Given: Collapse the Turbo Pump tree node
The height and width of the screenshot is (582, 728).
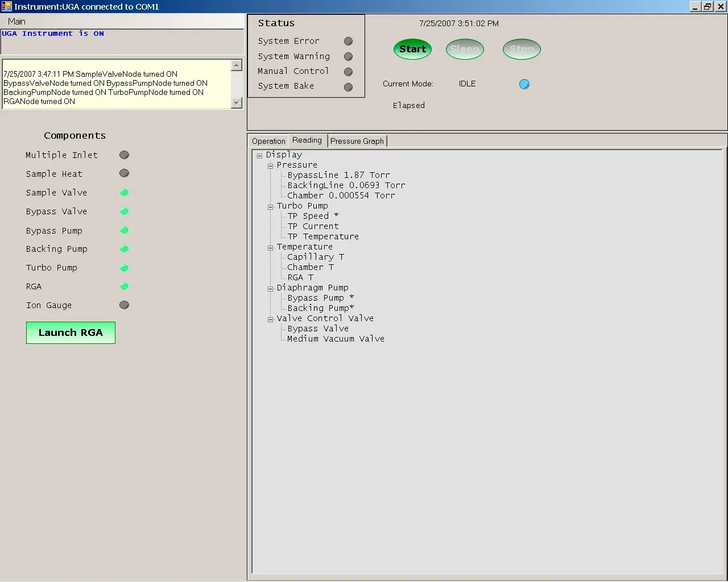Looking at the screenshot, I should point(271,207).
